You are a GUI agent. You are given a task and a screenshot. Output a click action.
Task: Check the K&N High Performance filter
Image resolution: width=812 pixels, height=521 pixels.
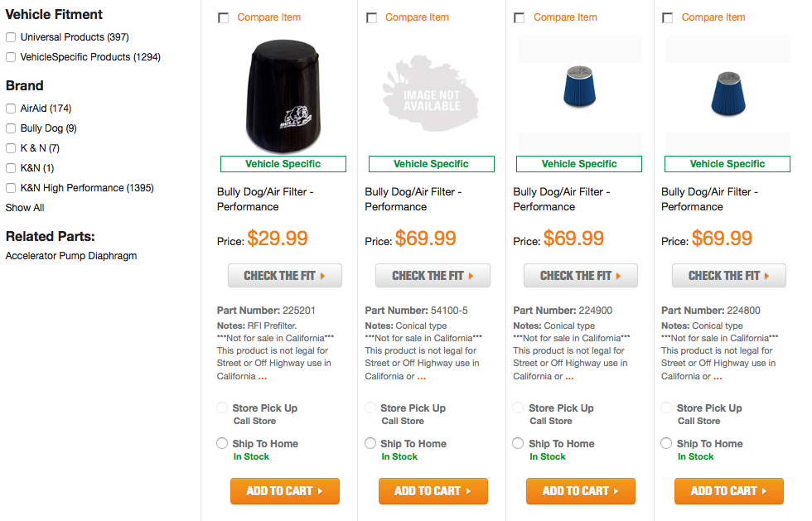(x=10, y=187)
